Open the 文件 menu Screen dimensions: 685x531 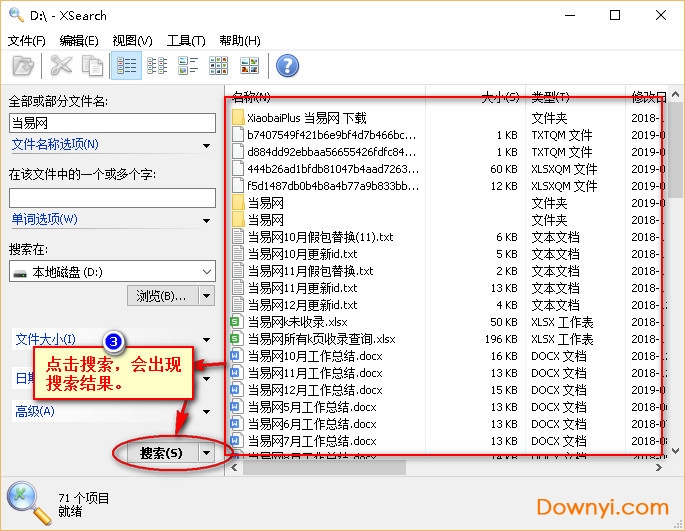[x=26, y=41]
